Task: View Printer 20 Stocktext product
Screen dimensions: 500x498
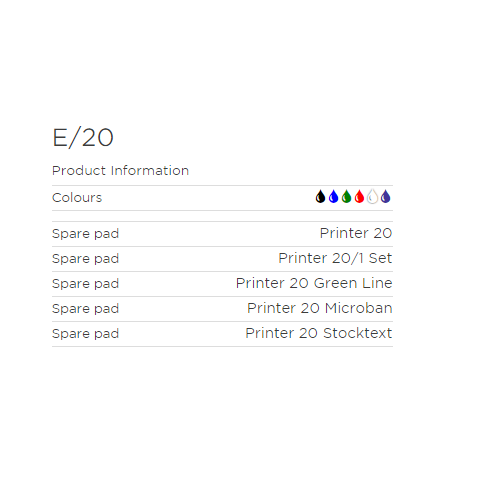Action: point(319,333)
